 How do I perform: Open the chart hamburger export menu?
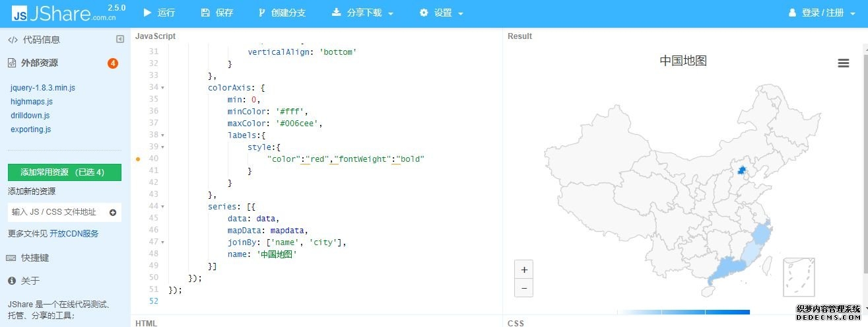click(x=843, y=63)
